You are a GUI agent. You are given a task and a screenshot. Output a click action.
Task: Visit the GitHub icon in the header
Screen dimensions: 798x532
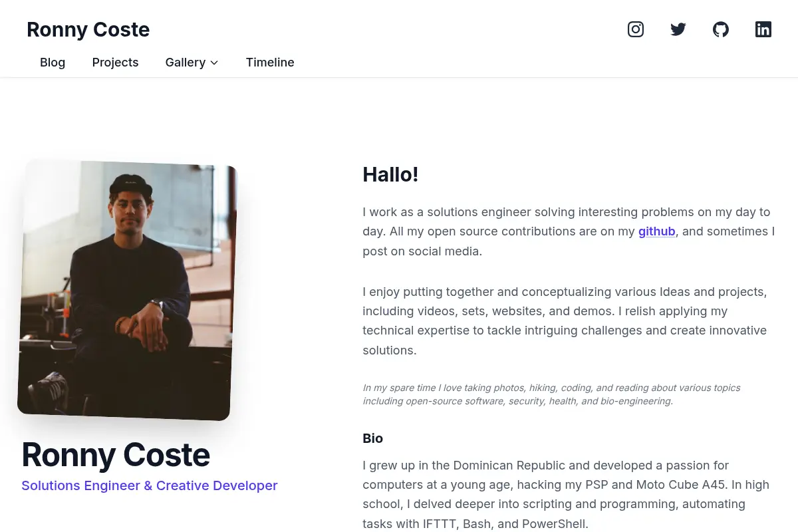point(721,29)
